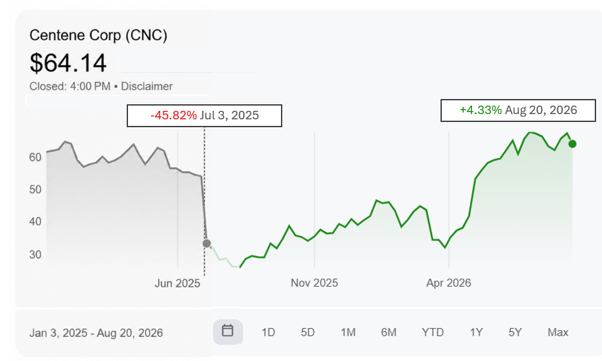Show the Max time range

[x=558, y=332]
